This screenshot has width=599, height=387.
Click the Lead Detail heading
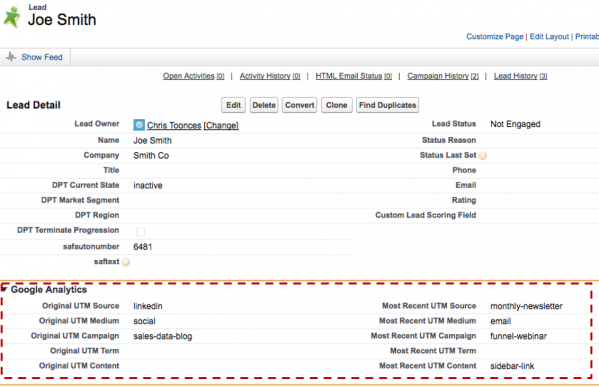[33, 105]
